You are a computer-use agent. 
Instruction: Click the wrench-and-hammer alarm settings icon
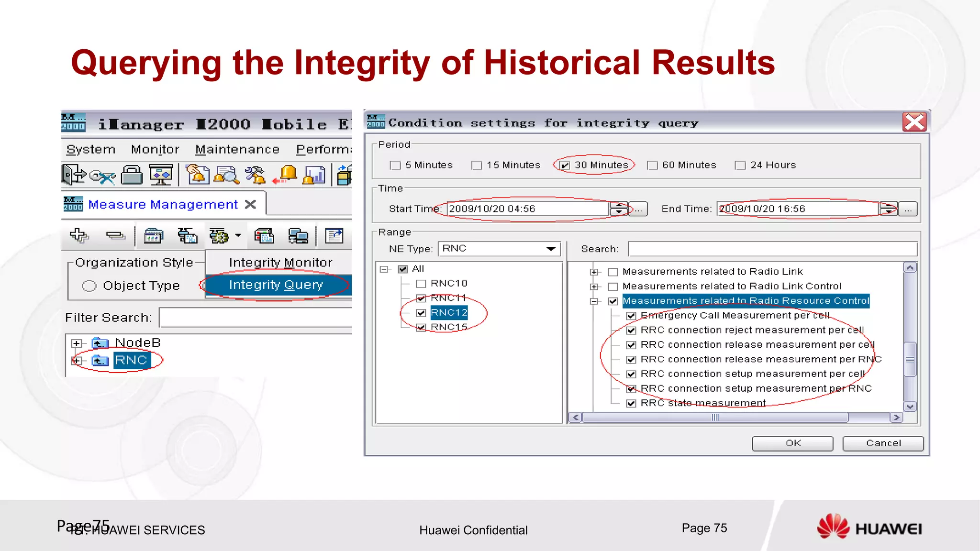pyautogui.click(x=255, y=175)
